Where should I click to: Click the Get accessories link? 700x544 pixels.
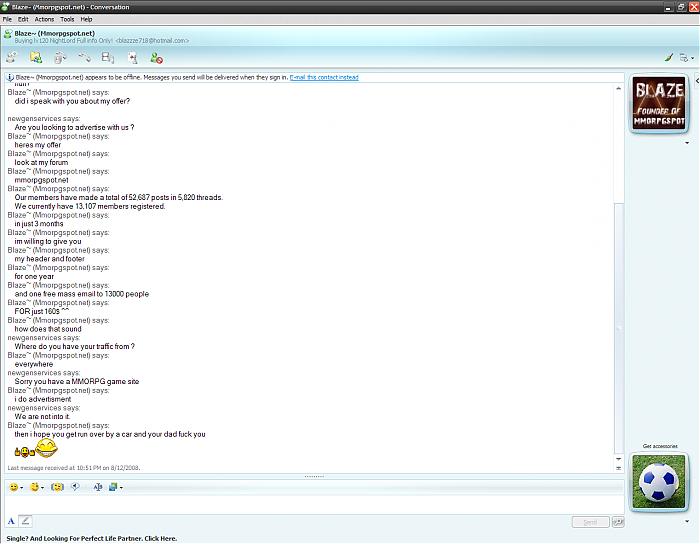point(660,446)
